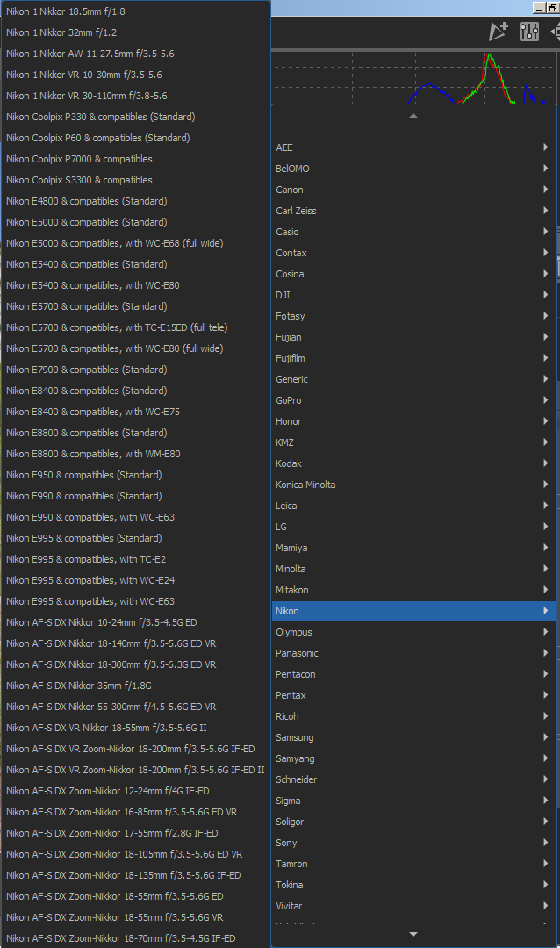
Task: Expand the Contax submenu arrow
Action: point(545,253)
